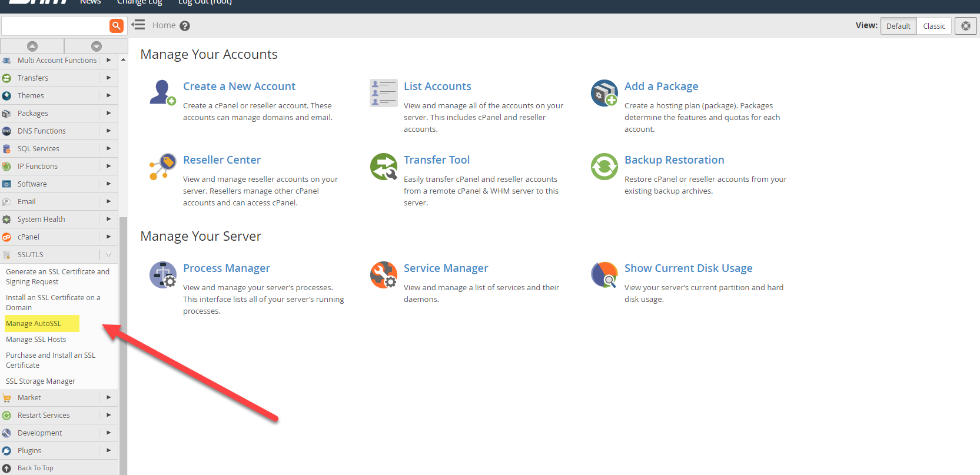Open the List Accounts link

click(x=437, y=87)
